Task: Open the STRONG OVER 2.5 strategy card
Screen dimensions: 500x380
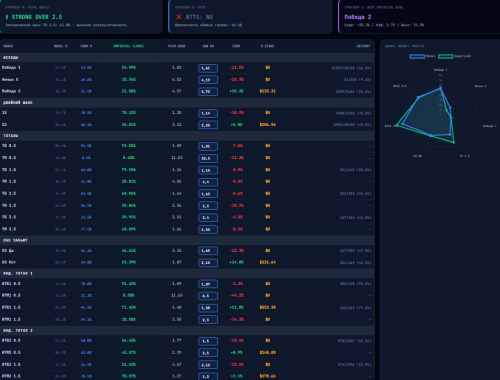Action: (81, 17)
